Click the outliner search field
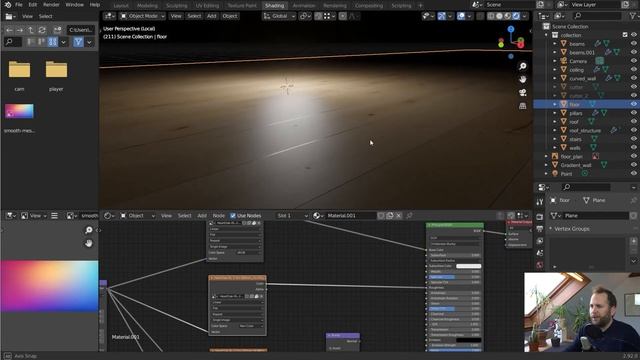640x360 pixels. tap(597, 16)
